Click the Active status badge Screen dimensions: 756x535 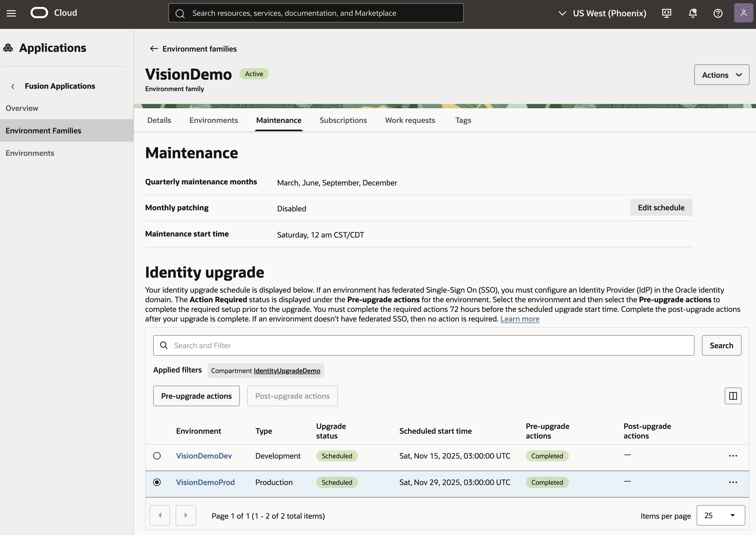point(254,74)
